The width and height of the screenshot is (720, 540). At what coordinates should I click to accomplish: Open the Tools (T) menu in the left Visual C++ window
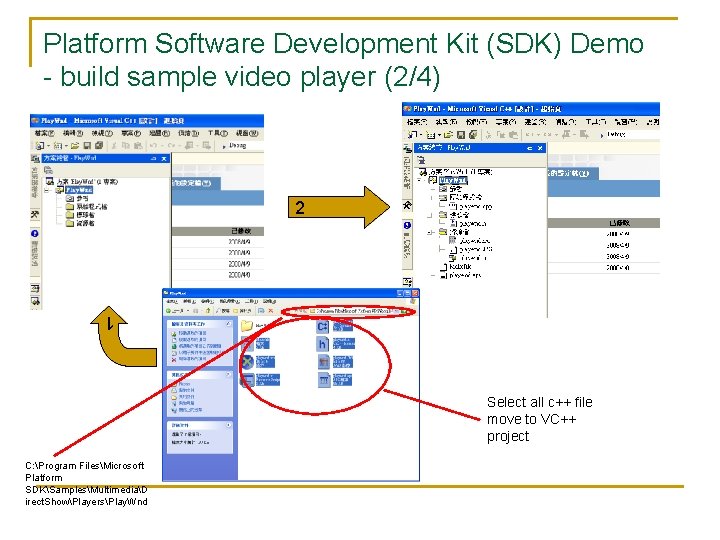click(x=218, y=133)
